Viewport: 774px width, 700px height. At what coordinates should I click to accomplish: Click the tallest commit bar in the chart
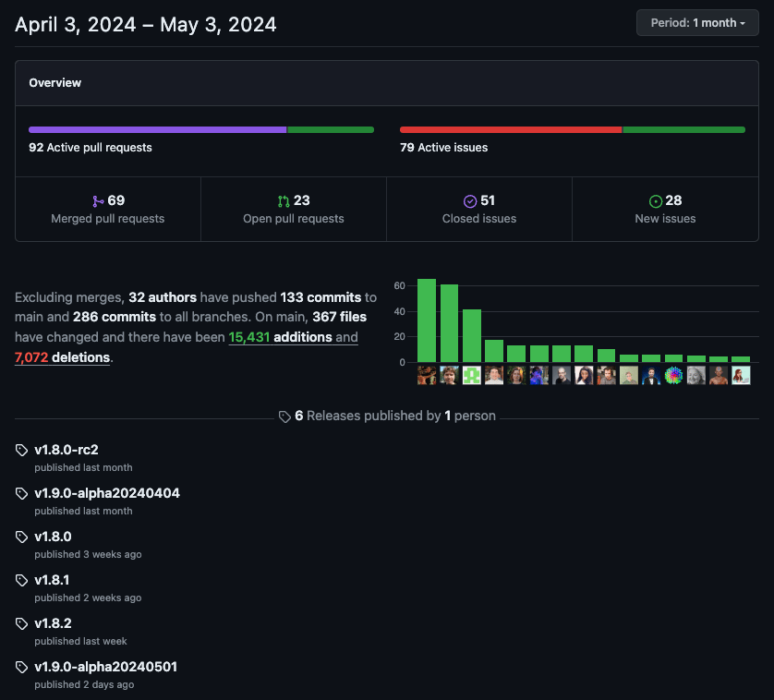click(x=427, y=320)
